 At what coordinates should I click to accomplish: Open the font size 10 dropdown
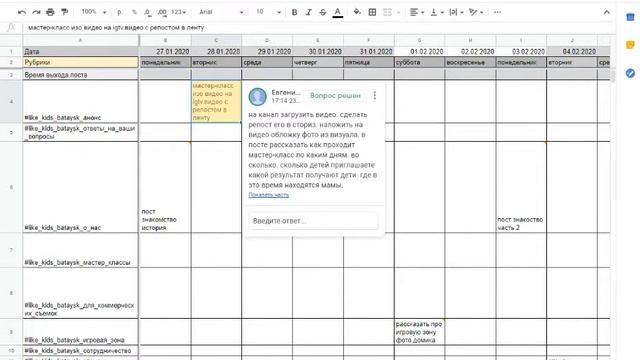click(x=268, y=12)
